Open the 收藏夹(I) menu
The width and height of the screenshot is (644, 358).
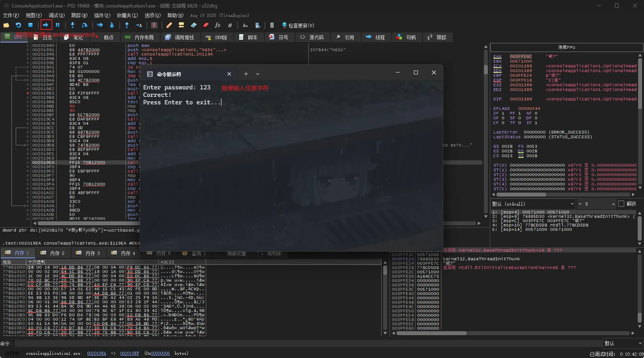127,15
